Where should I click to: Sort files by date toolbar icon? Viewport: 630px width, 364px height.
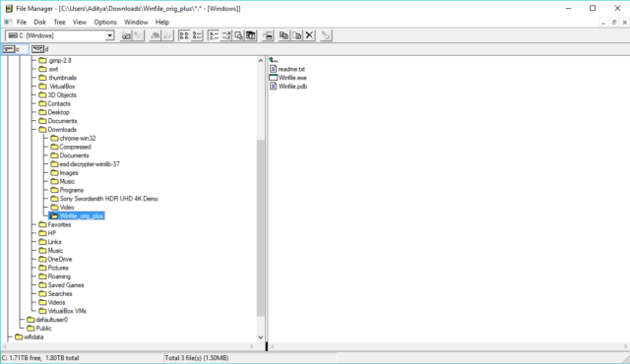pos(251,35)
